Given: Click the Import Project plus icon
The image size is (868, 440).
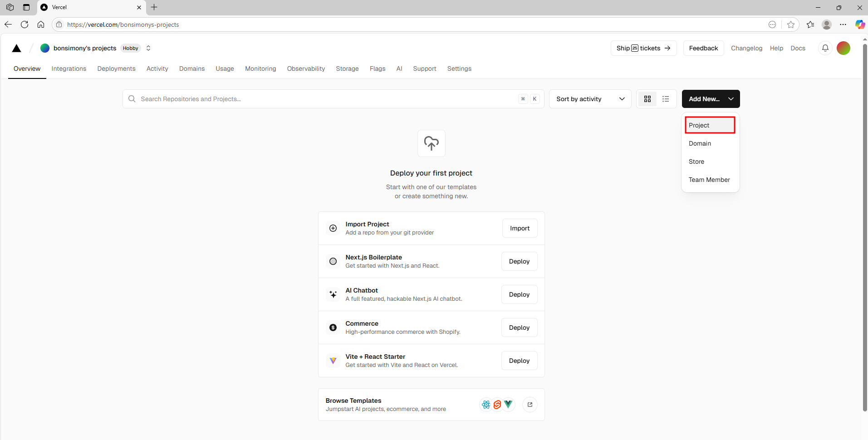Looking at the screenshot, I should tap(333, 228).
